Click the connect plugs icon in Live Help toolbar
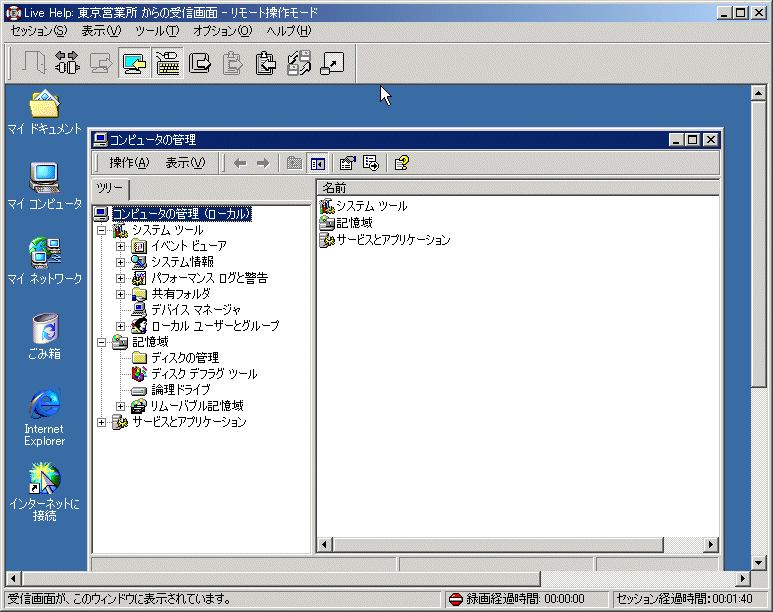The image size is (773, 612). 67,63
